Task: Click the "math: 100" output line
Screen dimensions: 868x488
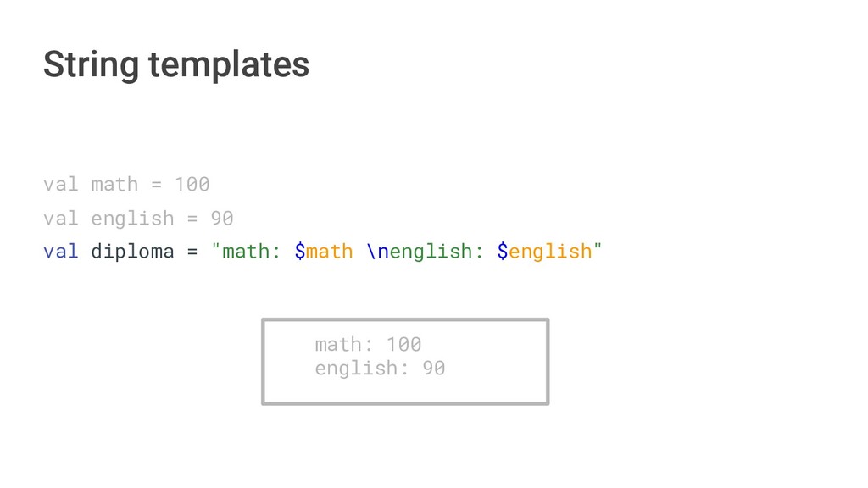Action: 368,344
